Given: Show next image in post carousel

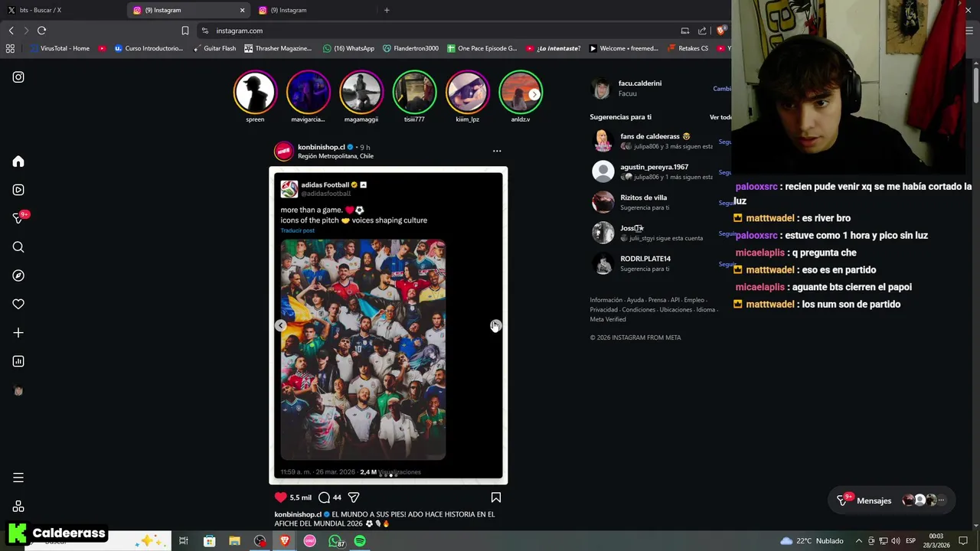Looking at the screenshot, I should [x=495, y=326].
